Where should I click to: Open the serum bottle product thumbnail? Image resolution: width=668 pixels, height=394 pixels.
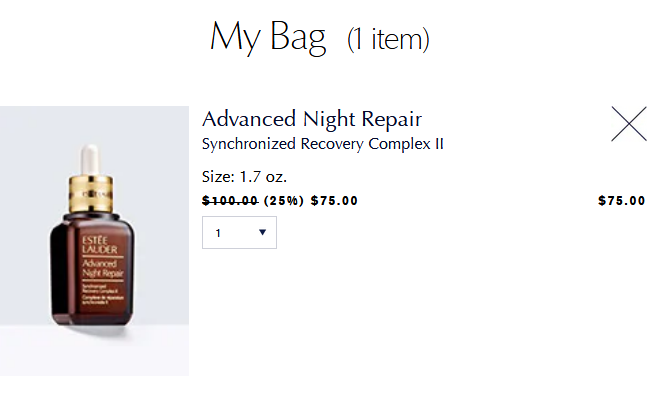click(x=94, y=241)
